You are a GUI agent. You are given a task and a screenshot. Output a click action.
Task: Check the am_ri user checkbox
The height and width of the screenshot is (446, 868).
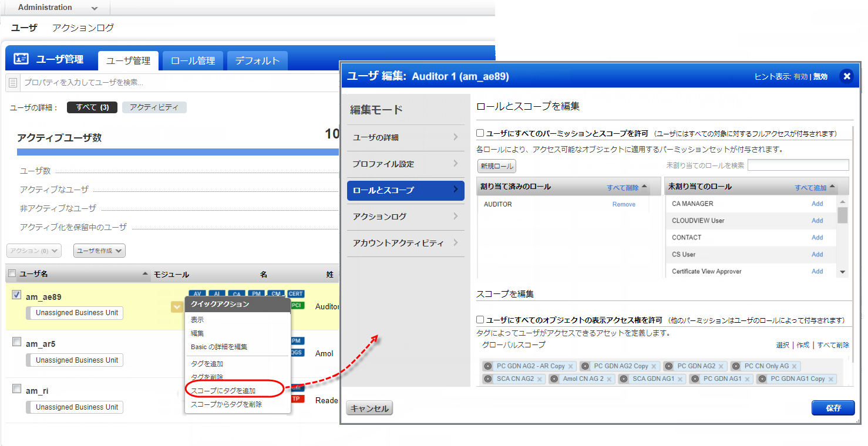tap(16, 389)
